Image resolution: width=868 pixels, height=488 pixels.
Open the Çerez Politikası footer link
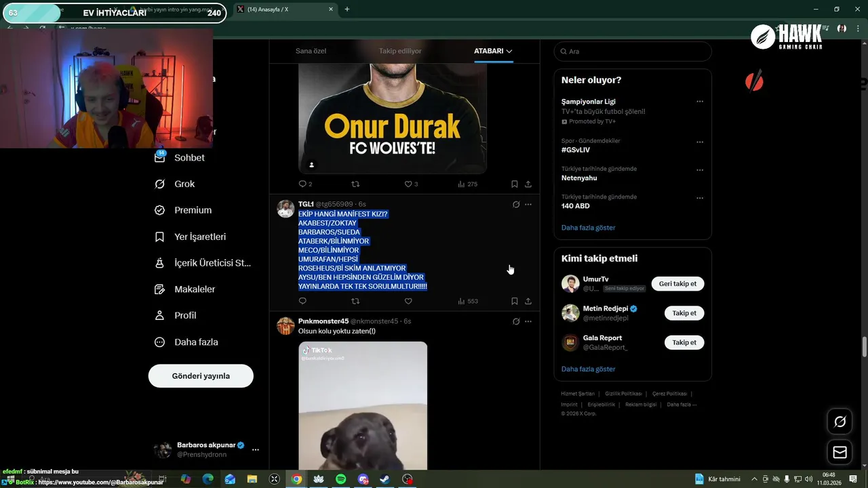click(669, 394)
